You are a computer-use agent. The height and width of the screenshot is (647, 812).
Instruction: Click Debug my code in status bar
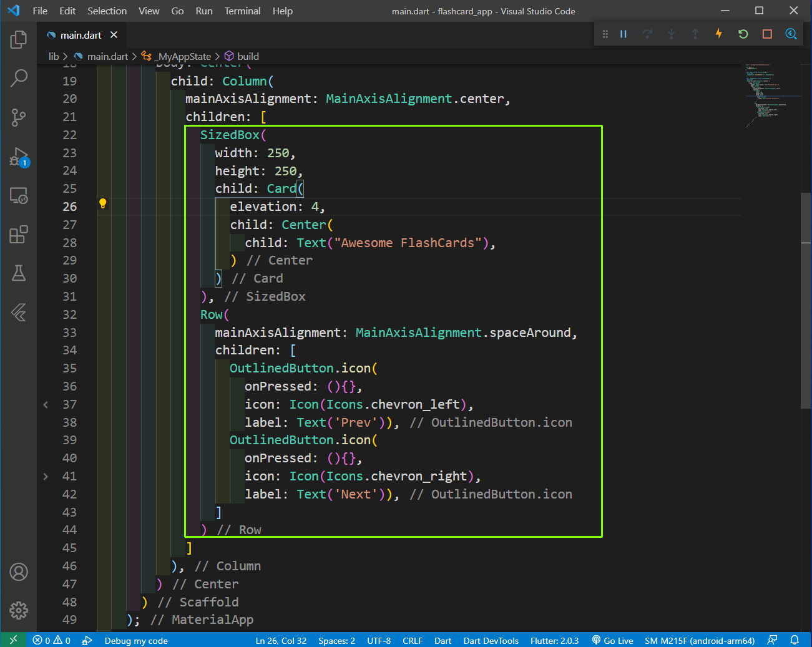click(136, 640)
